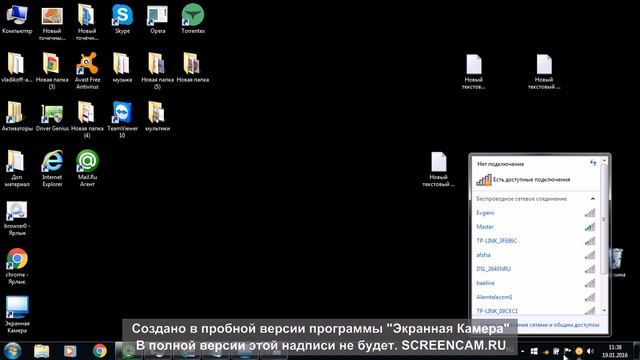Open the Skype desktop shortcut
Screen dimensions: 640x360
[122, 19]
